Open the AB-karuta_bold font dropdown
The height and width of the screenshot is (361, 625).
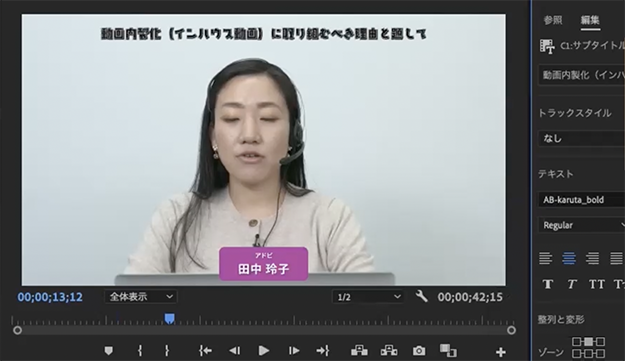point(582,200)
